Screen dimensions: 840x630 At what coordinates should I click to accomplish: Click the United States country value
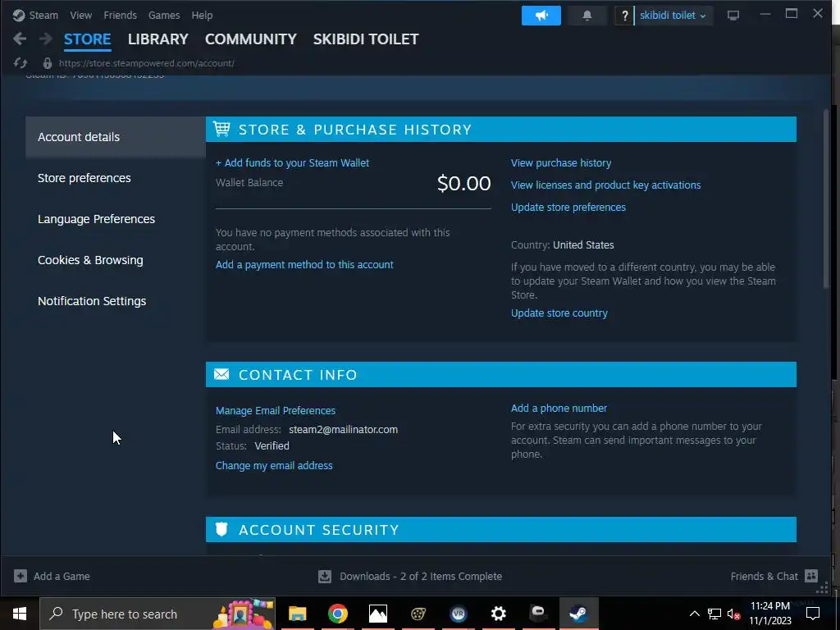[x=583, y=245]
